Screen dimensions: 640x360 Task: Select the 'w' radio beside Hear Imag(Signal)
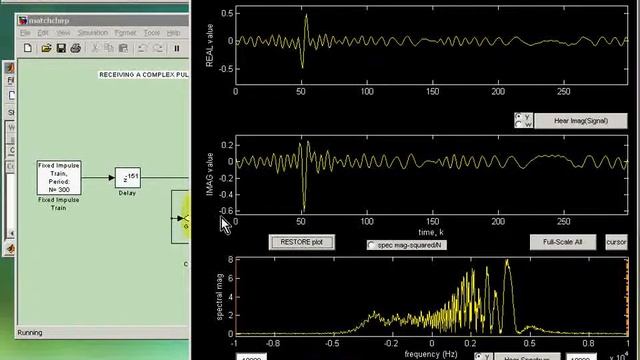[518, 124]
